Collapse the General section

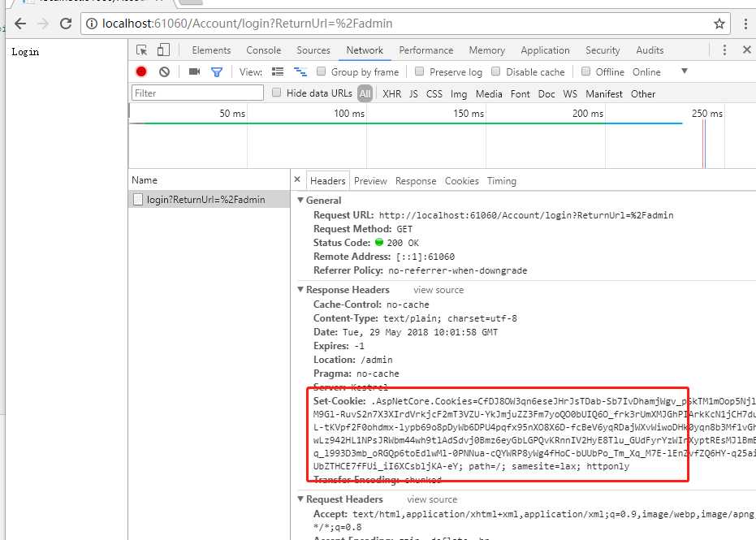[x=300, y=200]
